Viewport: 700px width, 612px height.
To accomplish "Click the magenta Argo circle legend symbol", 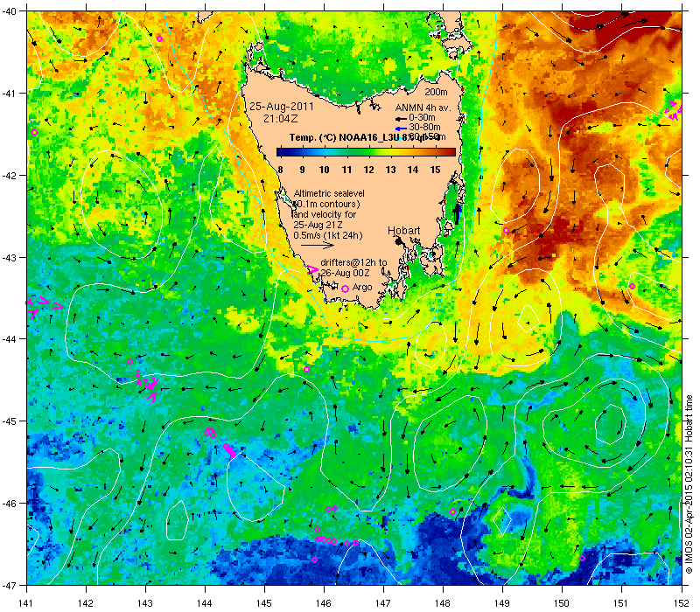I will pyautogui.click(x=345, y=289).
